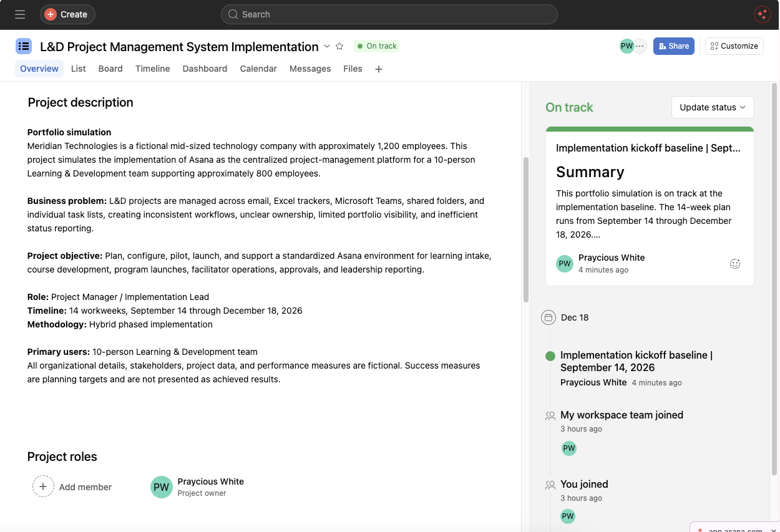Viewport: 780px width, 532px height.
Task: Show more members ellipsis in header
Action: click(640, 46)
